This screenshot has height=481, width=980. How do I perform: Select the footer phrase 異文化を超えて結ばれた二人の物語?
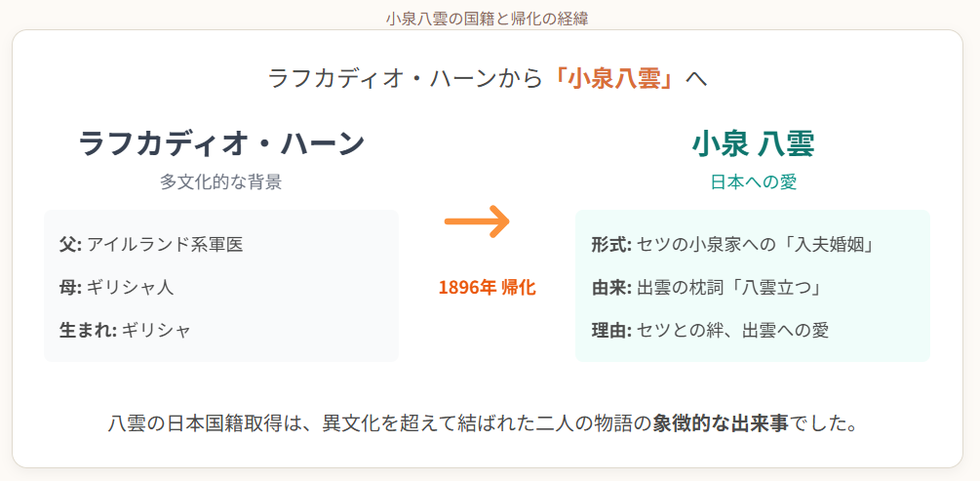click(477, 424)
